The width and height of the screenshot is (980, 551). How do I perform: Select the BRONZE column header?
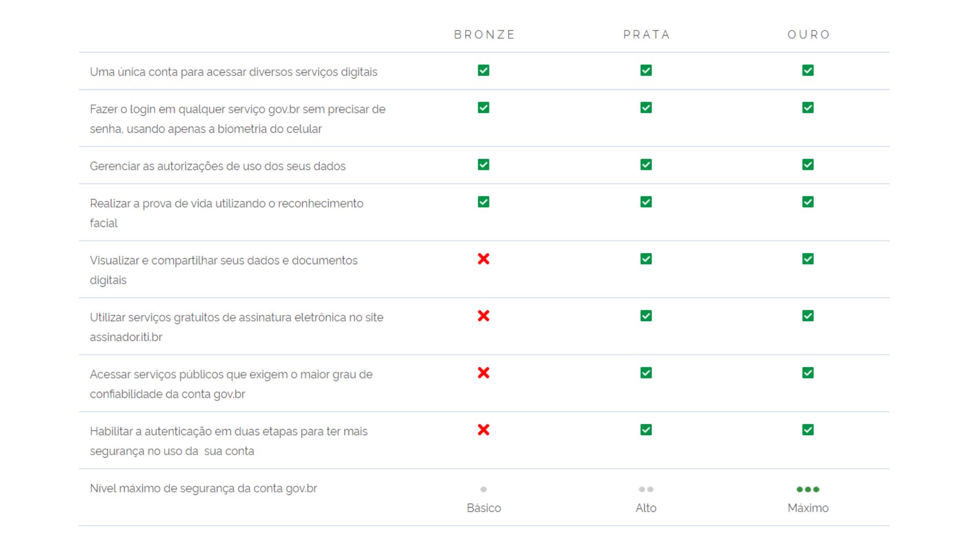[484, 35]
